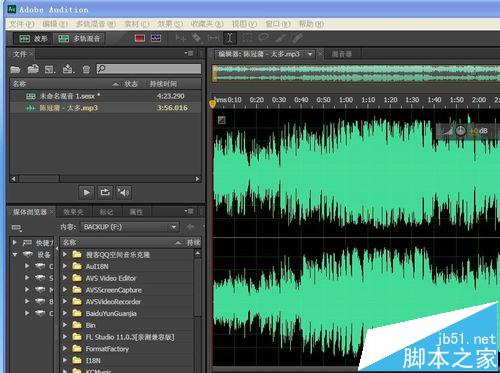Select the Slip tool in the toolbar
The width and height of the screenshot is (500, 373).
[213, 38]
